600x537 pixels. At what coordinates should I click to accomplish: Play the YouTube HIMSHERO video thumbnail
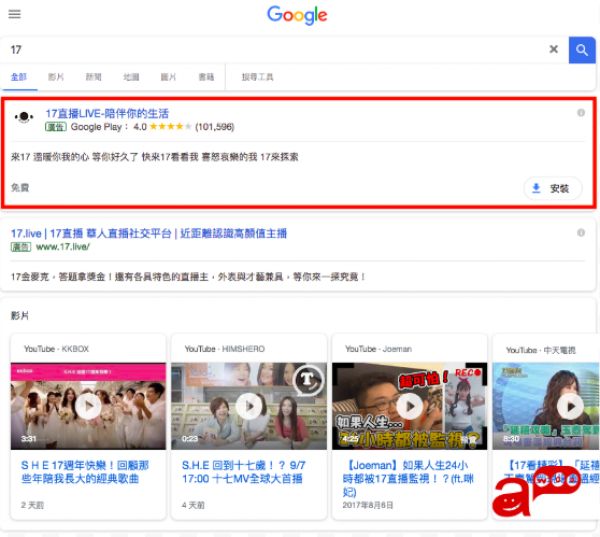coord(249,406)
